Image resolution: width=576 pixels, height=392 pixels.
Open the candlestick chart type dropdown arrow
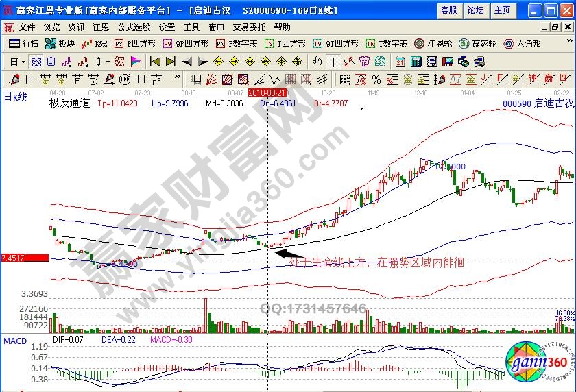pos(108,62)
